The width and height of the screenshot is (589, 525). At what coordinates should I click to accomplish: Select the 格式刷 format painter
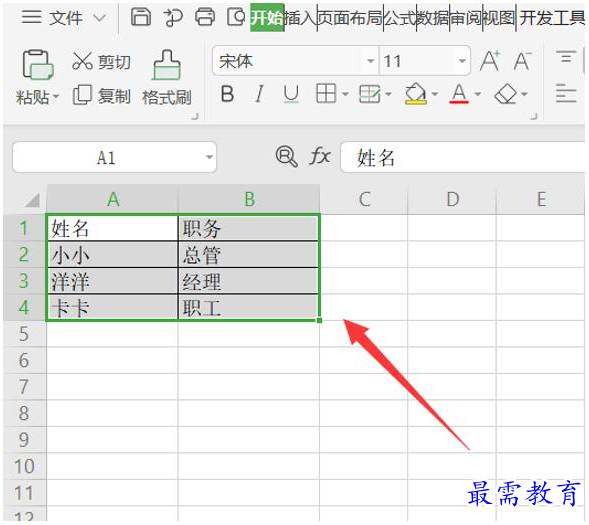(166, 78)
